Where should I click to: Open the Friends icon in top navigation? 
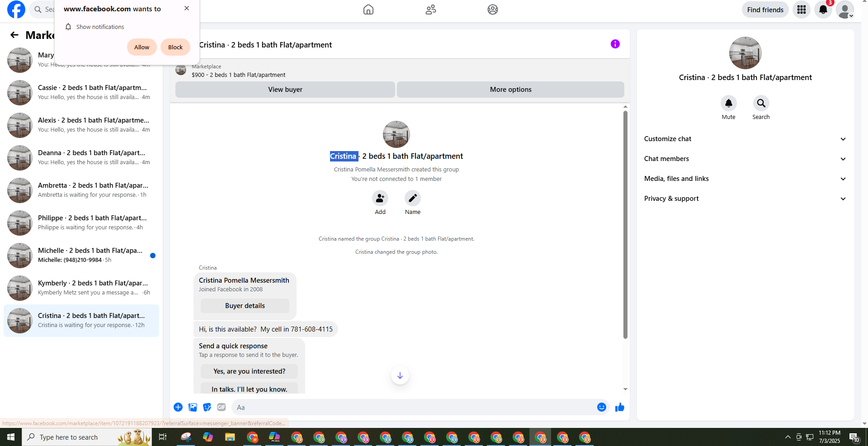tap(431, 9)
